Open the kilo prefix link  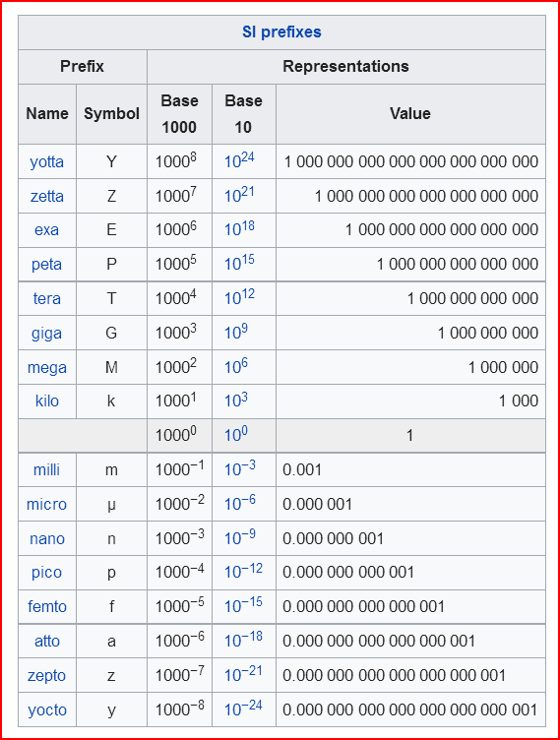click(x=46, y=401)
